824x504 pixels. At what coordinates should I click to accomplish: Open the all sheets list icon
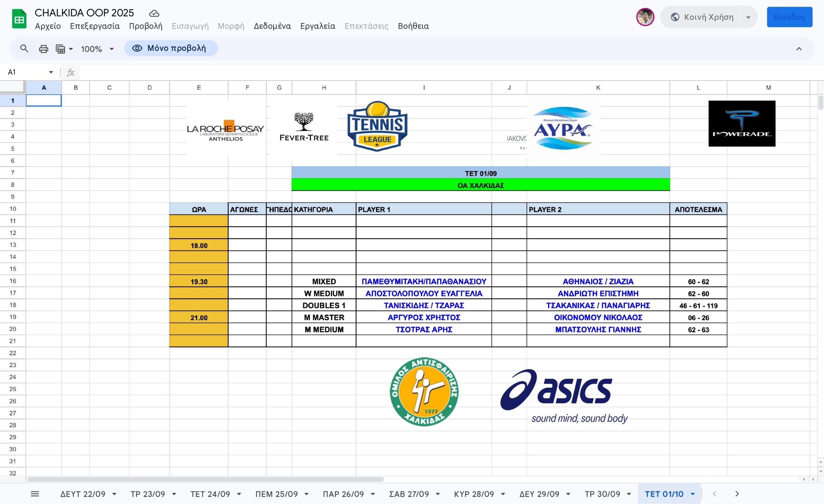35,494
